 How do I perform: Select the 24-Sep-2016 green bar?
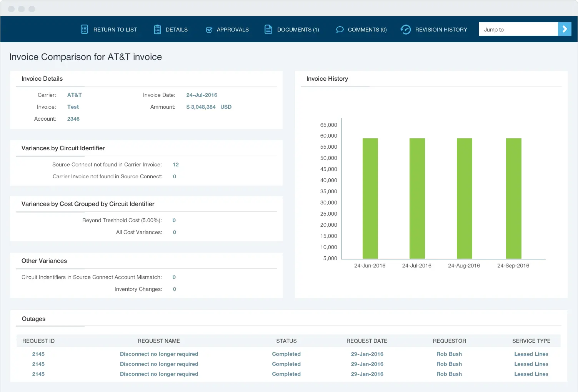pyautogui.click(x=513, y=198)
